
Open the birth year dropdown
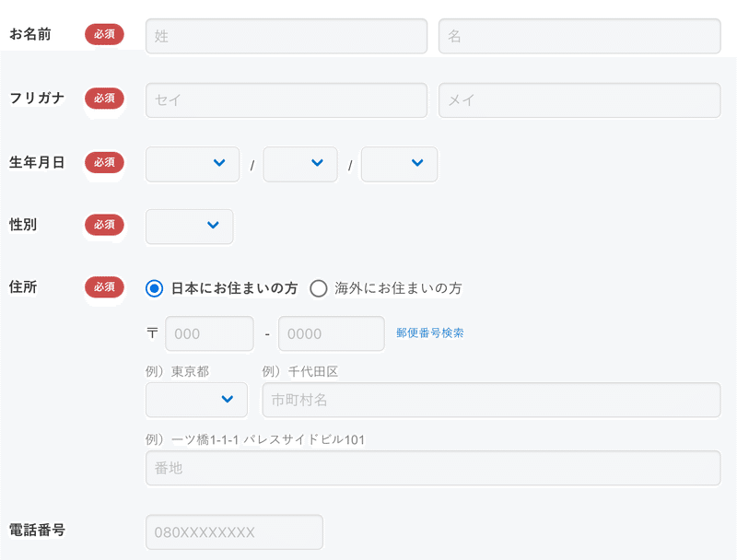193,164
